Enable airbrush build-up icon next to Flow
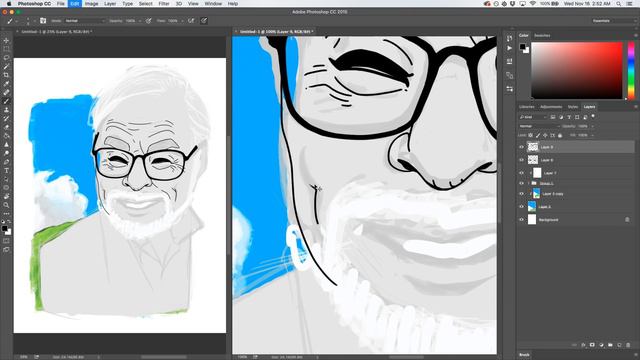This screenshot has width=640, height=360. (x=191, y=20)
